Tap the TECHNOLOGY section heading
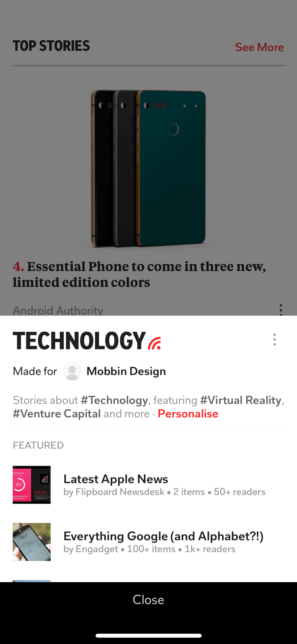297x644 pixels. pyautogui.click(x=79, y=341)
